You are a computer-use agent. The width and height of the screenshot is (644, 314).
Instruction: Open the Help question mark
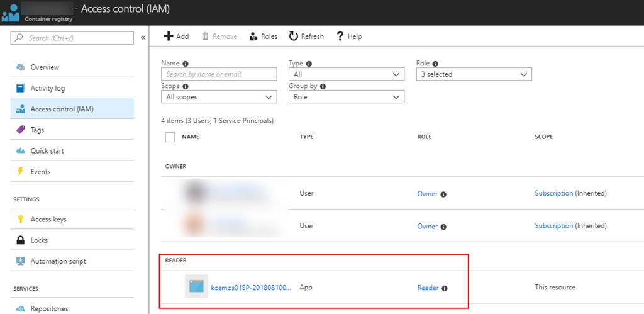coord(340,36)
